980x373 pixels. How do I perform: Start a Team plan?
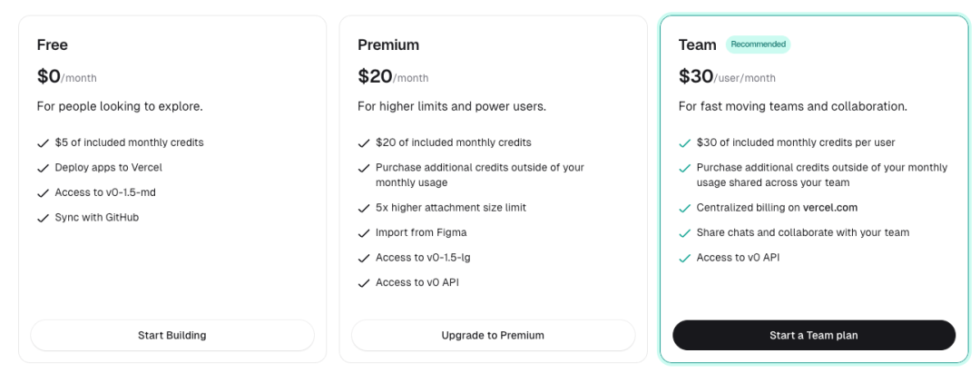click(x=814, y=336)
